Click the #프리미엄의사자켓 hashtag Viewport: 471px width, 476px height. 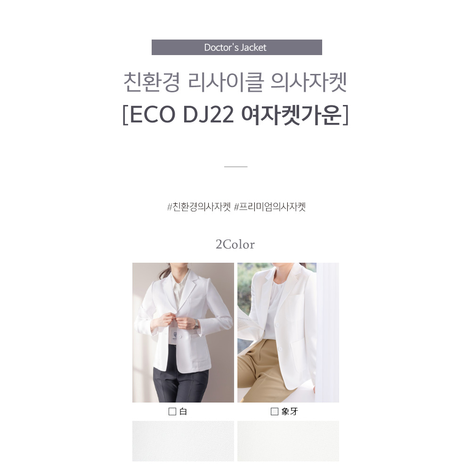coord(270,207)
